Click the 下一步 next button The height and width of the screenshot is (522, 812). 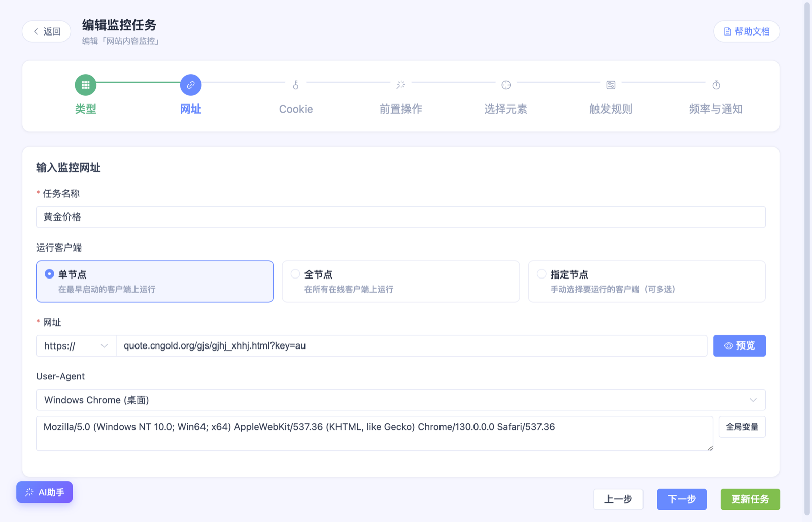tap(682, 499)
